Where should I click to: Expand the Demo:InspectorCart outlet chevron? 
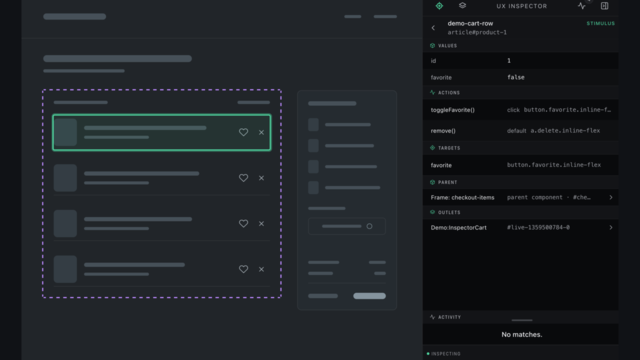[611, 227]
